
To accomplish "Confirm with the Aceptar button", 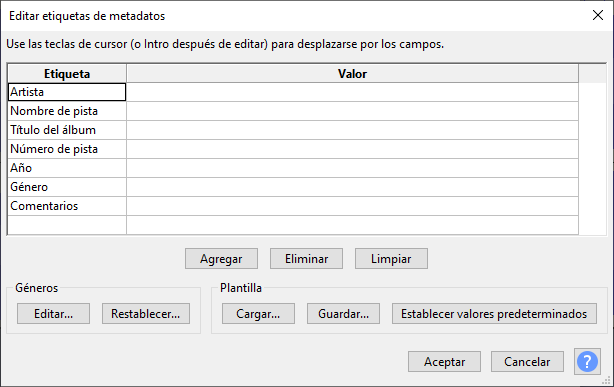I will [444, 362].
